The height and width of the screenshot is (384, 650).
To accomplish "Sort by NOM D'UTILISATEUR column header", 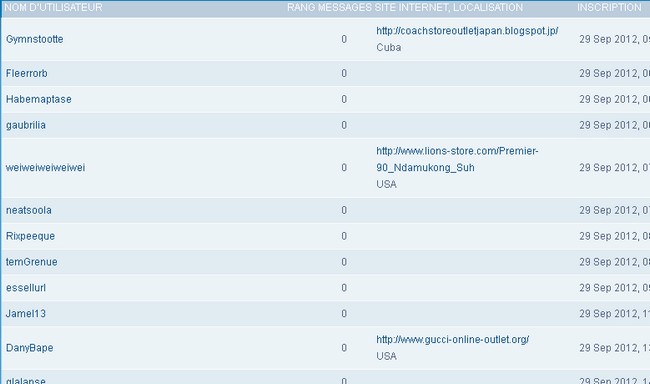I will pyautogui.click(x=53, y=7).
